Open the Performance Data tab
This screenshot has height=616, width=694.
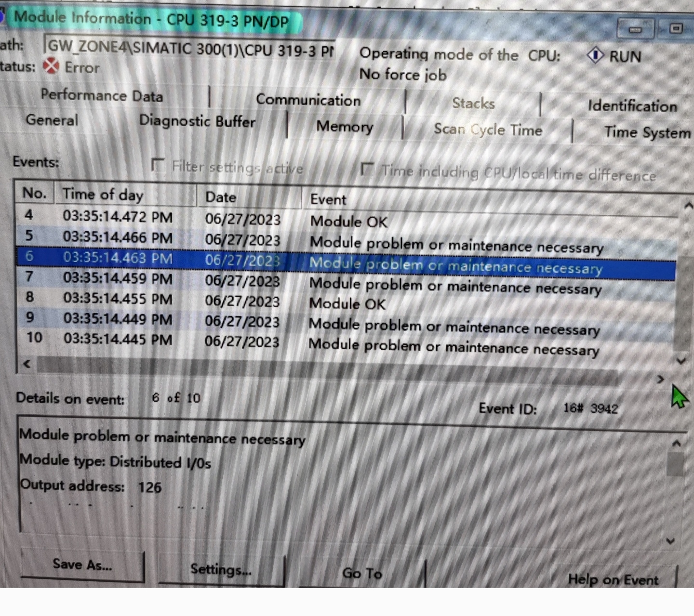pyautogui.click(x=102, y=95)
